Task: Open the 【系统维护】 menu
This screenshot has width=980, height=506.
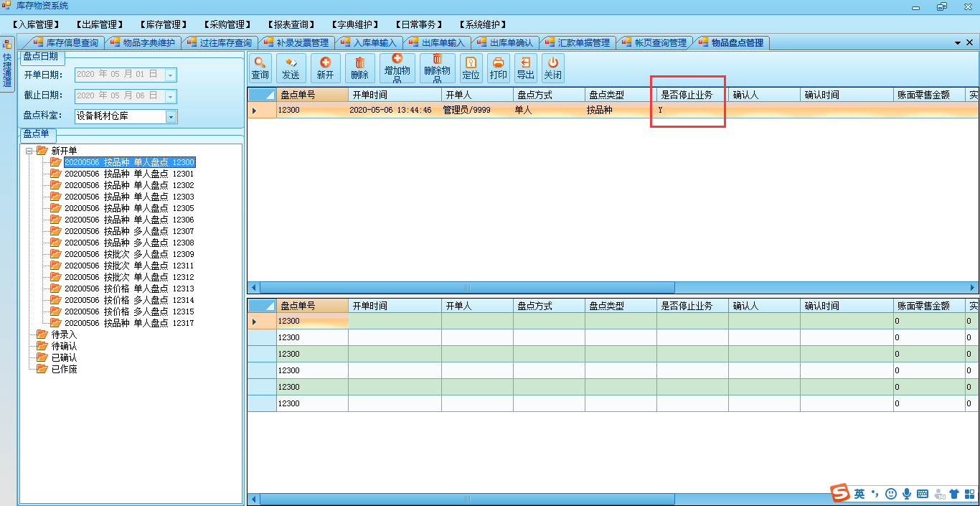Action: click(484, 24)
